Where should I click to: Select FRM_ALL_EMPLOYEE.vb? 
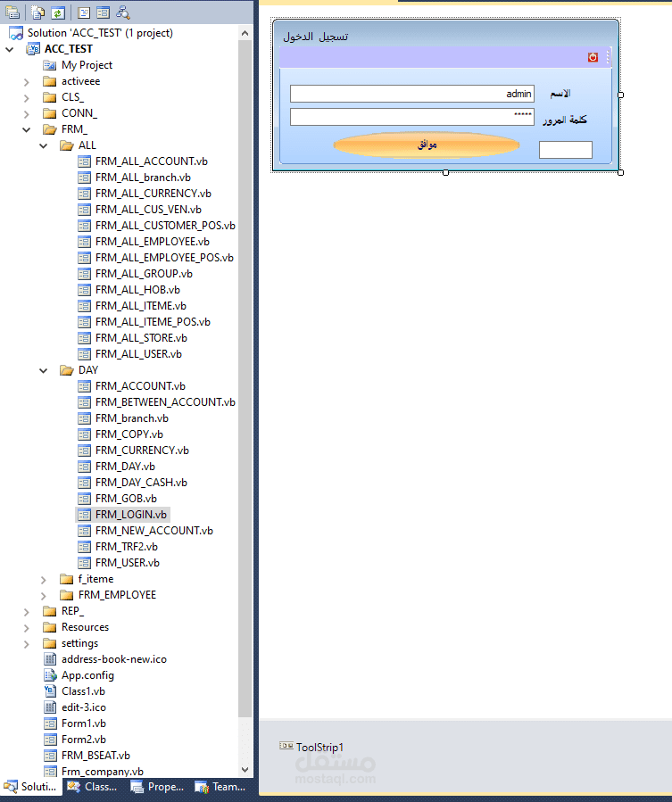(x=152, y=242)
